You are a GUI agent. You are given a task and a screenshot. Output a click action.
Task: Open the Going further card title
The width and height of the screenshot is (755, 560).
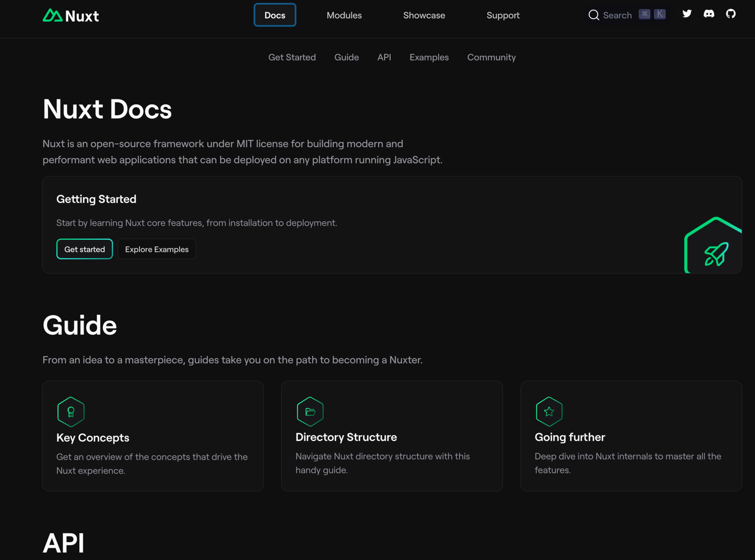coord(570,437)
